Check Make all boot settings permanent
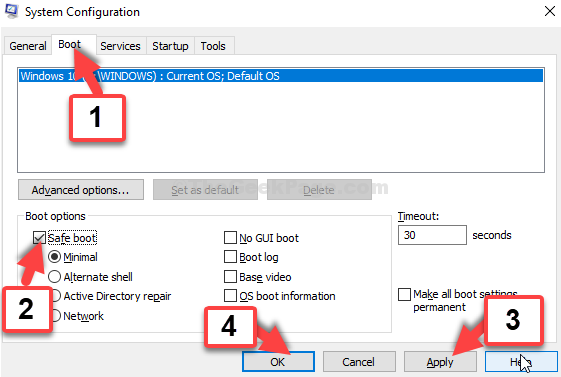 [x=404, y=294]
